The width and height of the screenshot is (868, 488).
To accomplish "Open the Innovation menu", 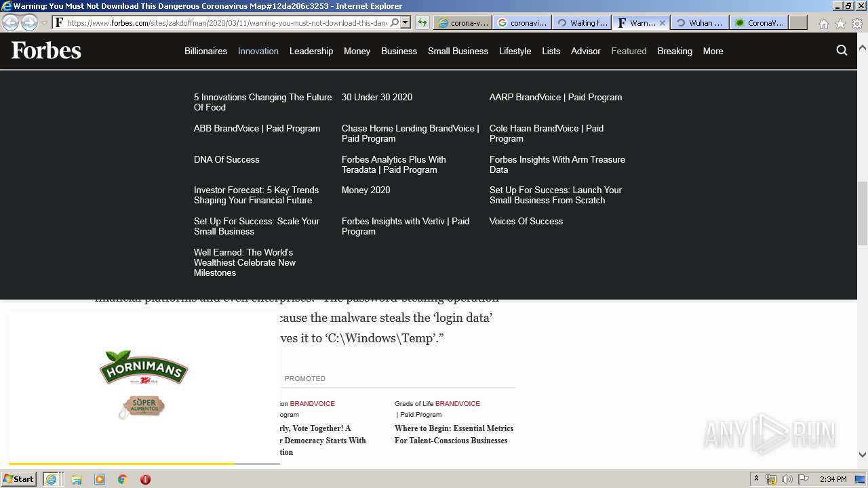I will 258,51.
